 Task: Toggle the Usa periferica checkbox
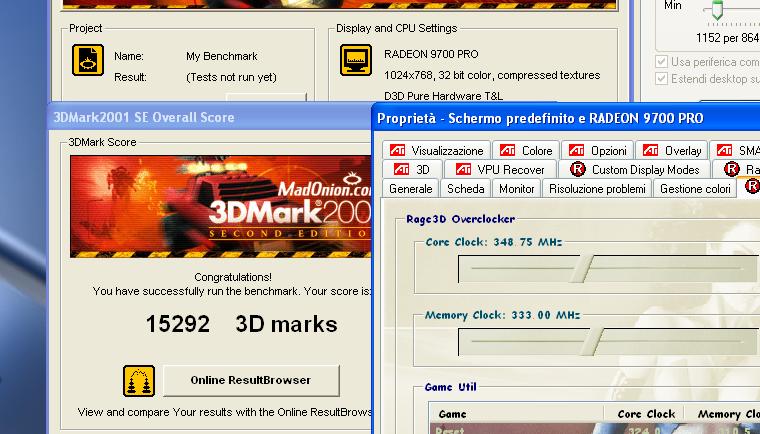pos(661,62)
